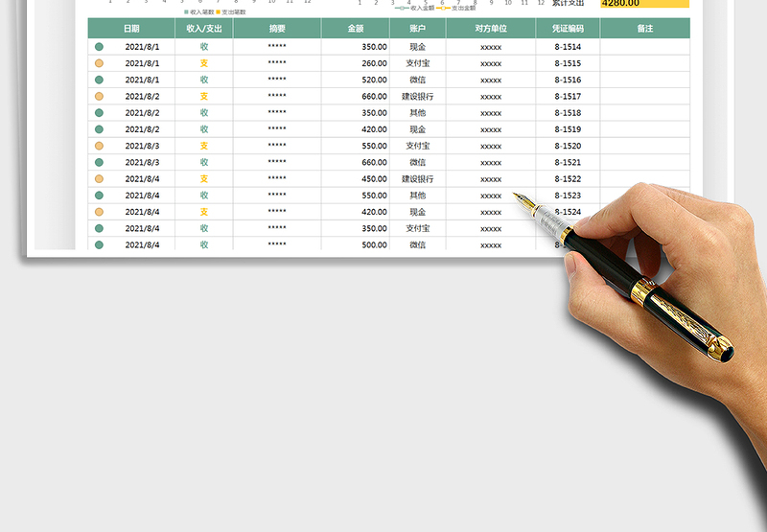Click the green status dot for voucher 8-1521
The width and height of the screenshot is (767, 532).
point(99,162)
